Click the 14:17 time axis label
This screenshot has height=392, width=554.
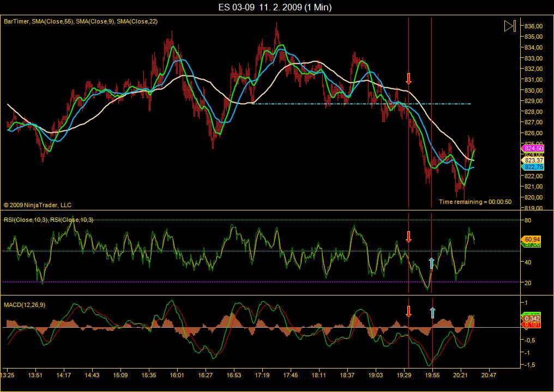pos(63,376)
